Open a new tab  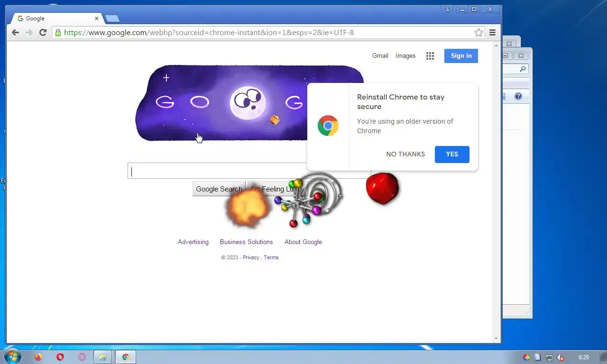[x=112, y=18]
